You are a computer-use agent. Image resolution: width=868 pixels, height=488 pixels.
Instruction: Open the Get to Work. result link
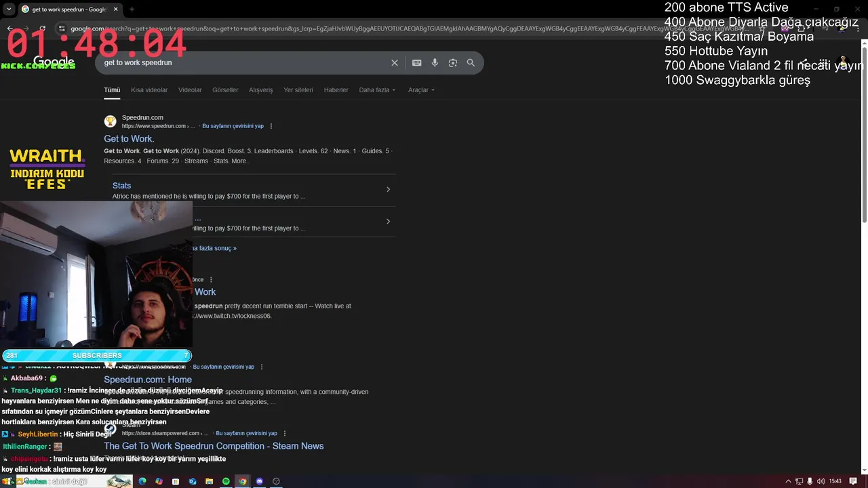click(129, 139)
